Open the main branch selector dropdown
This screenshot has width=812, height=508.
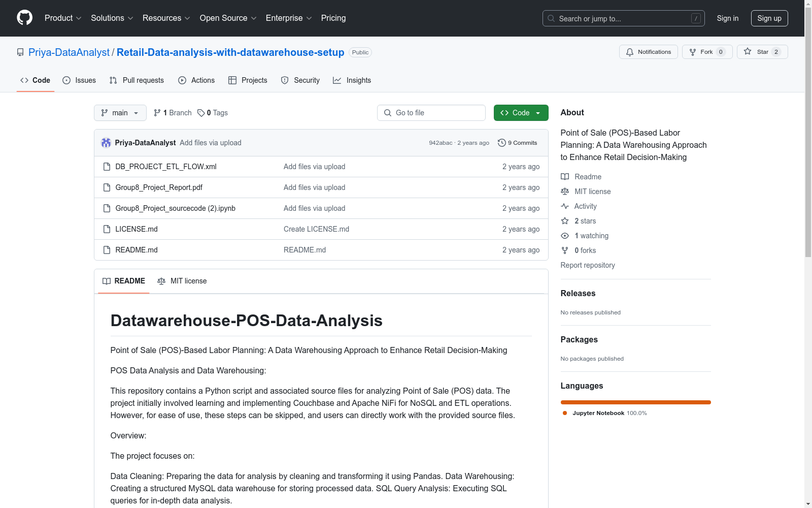point(120,113)
